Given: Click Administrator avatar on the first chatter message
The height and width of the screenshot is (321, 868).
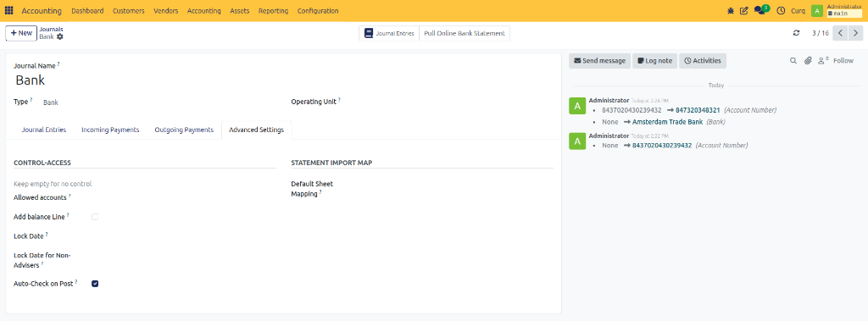Looking at the screenshot, I should pos(577,106).
